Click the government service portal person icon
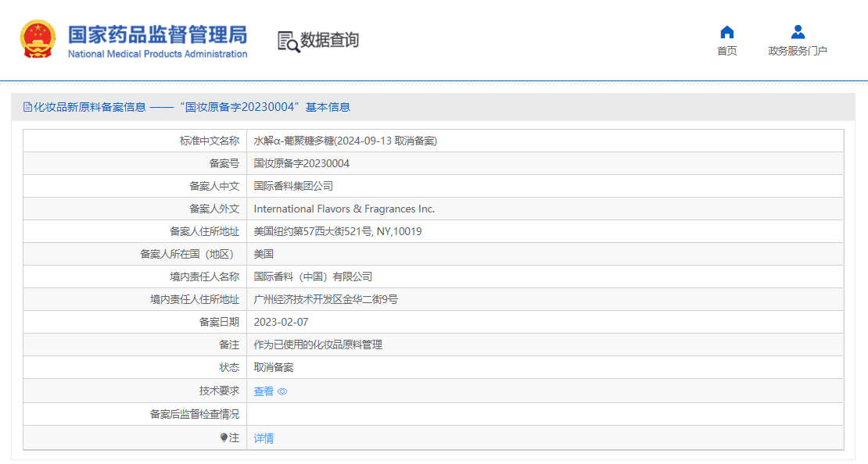This screenshot has width=868, height=464. tap(797, 32)
